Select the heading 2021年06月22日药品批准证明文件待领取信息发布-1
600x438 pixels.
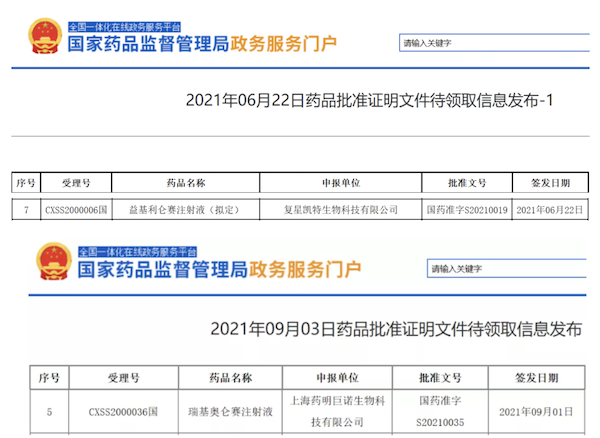pyautogui.click(x=369, y=101)
